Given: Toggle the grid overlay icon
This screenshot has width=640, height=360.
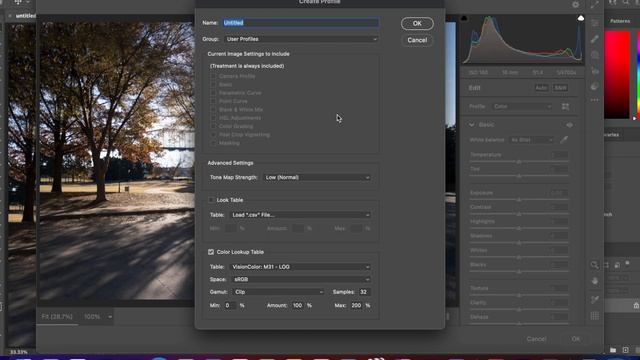Looking at the screenshot, I should pos(595,316).
